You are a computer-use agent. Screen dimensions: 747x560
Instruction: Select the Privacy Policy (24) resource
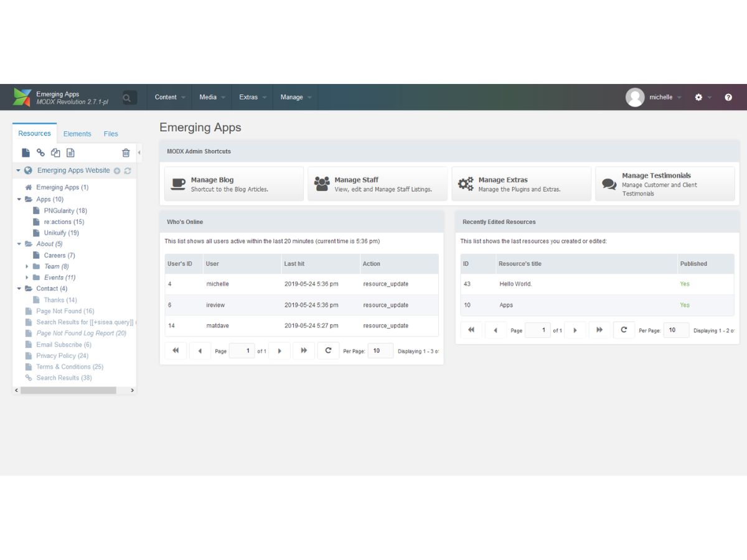tap(62, 356)
